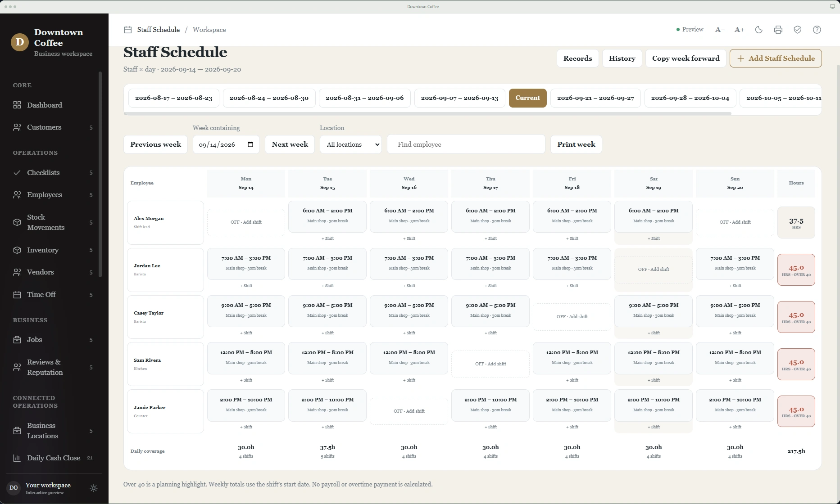Click the Checklists checkmark icon

(x=17, y=172)
